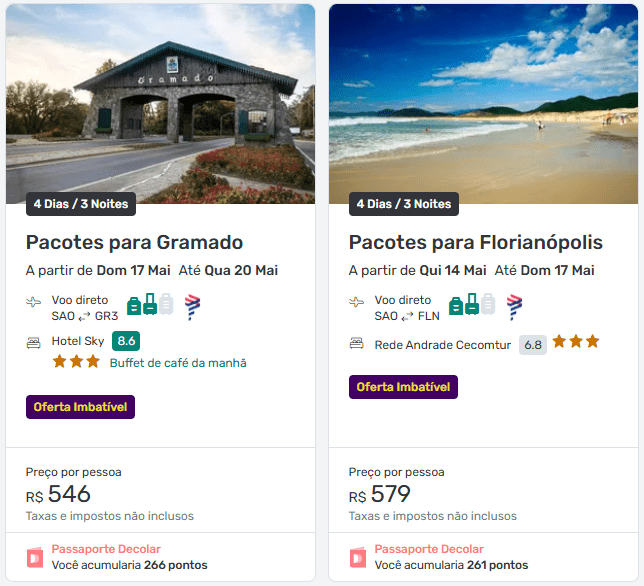This screenshot has height=586, width=644.
Task: Click the luggage icons in Gramado card
Action: [149, 305]
